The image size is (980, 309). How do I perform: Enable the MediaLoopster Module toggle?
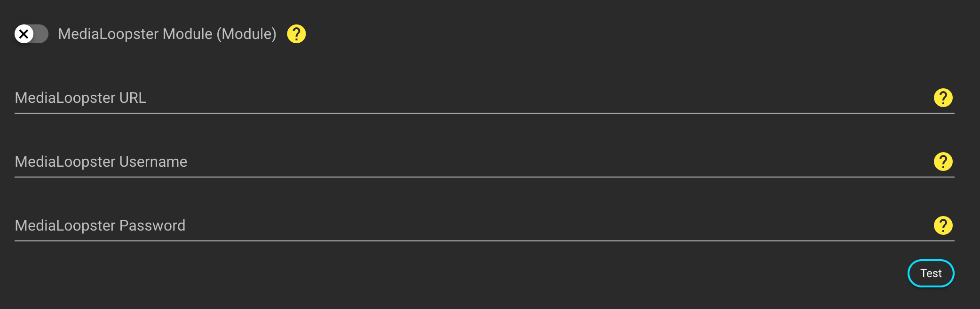point(31,34)
